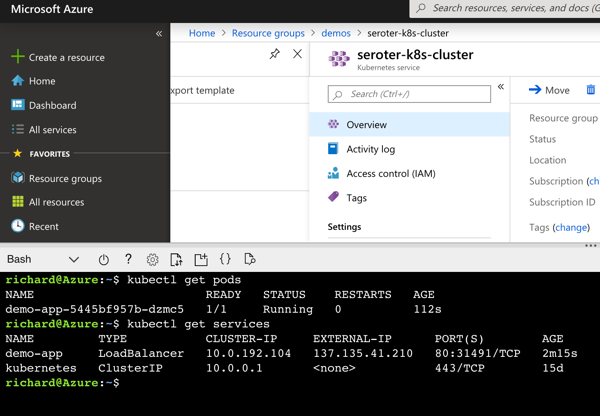Click the upload/download files icon
Image resolution: width=600 pixels, height=416 pixels.
coord(176,260)
